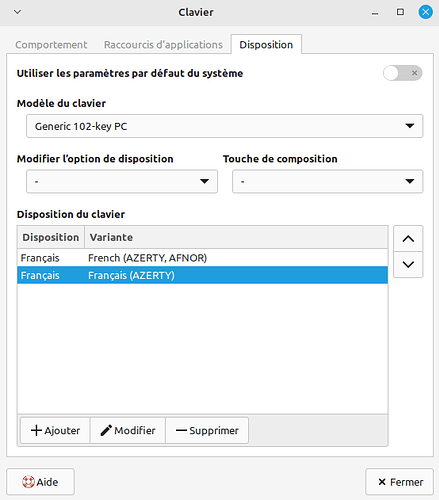This screenshot has width=439, height=500.
Task: Click the Fermer button
Action: coord(399,482)
